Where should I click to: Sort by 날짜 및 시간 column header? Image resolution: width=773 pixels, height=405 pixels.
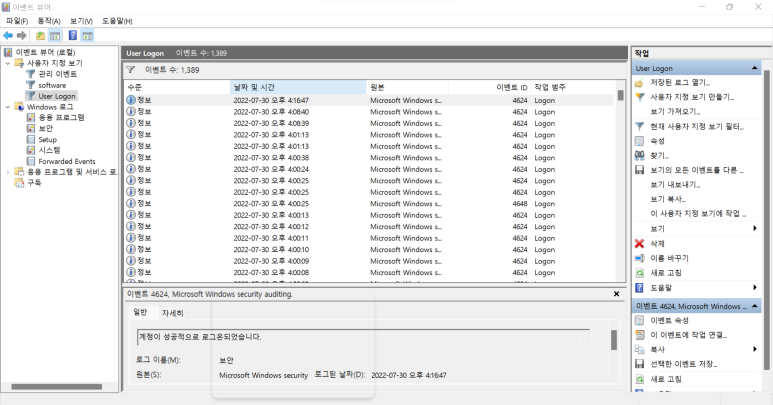(x=298, y=87)
